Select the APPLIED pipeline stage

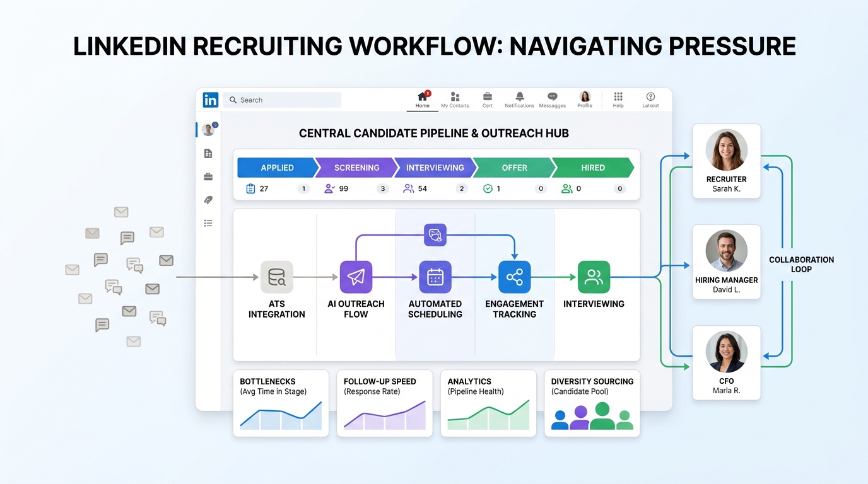point(278,168)
